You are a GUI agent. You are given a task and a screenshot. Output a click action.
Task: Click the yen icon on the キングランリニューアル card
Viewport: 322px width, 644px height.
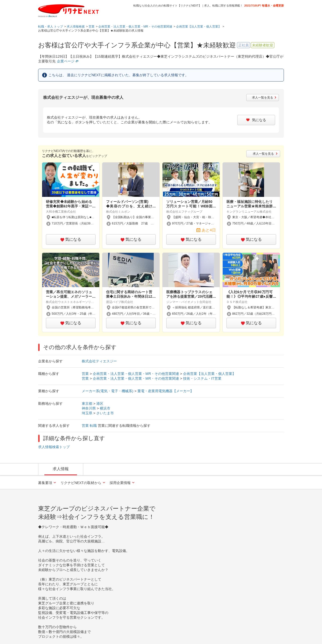[229, 223]
